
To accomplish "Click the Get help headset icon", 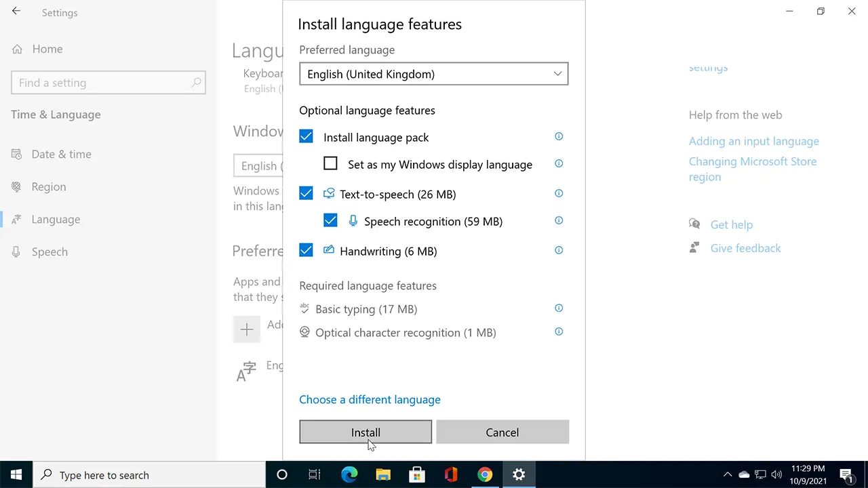I will pos(694,223).
